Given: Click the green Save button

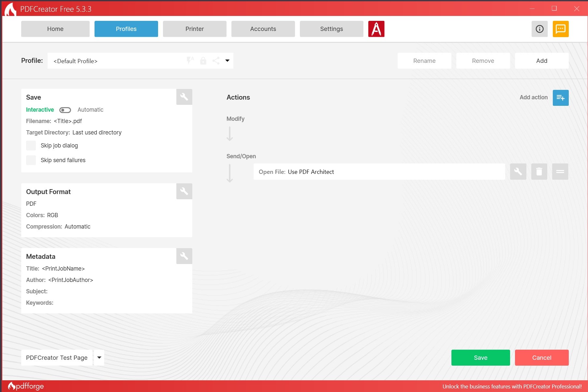Looking at the screenshot, I should click(x=481, y=357).
